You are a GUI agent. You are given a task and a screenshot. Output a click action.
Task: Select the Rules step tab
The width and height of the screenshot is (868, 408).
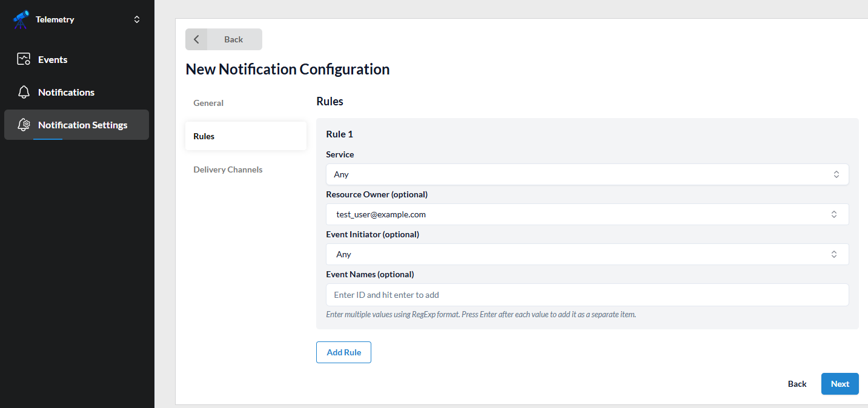click(x=204, y=136)
